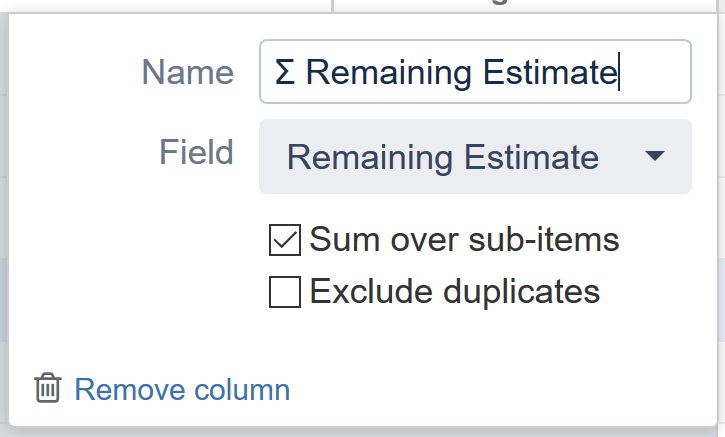
Task: Uncheck the Sum over sub-items checkbox
Action: [285, 240]
